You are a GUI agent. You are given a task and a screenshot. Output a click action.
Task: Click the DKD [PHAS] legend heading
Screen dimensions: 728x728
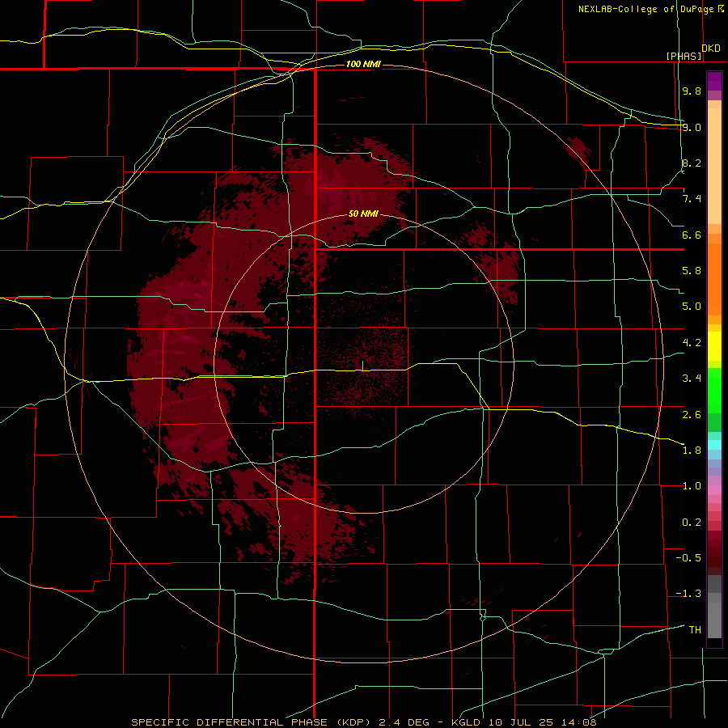pyautogui.click(x=692, y=52)
